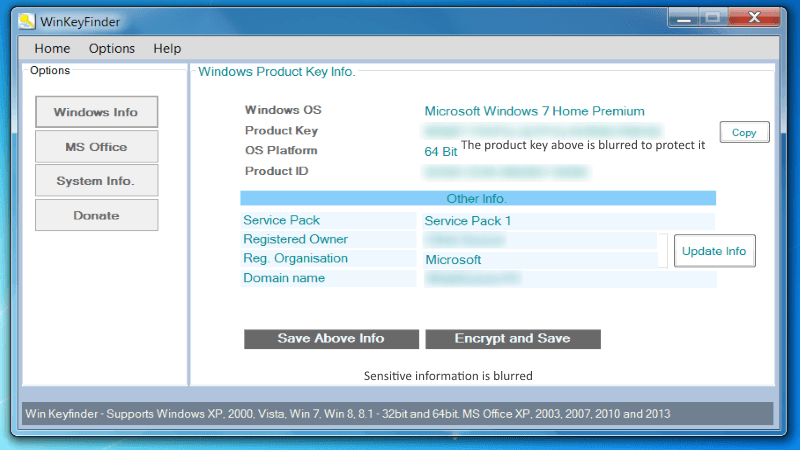This screenshot has height=450, width=800.
Task: Minimize the WinKeyFinder window
Action: tap(683, 17)
